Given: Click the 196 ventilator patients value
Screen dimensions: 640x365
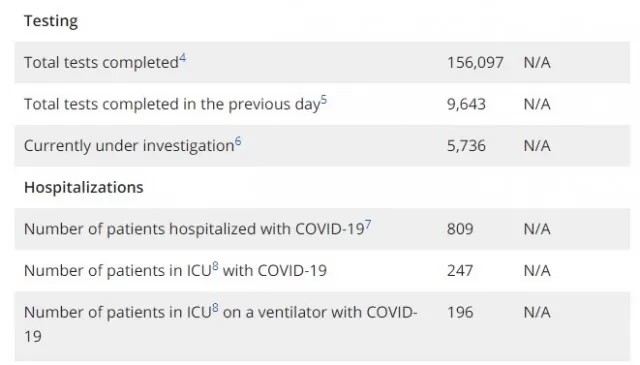Looking at the screenshot, I should click(460, 312).
